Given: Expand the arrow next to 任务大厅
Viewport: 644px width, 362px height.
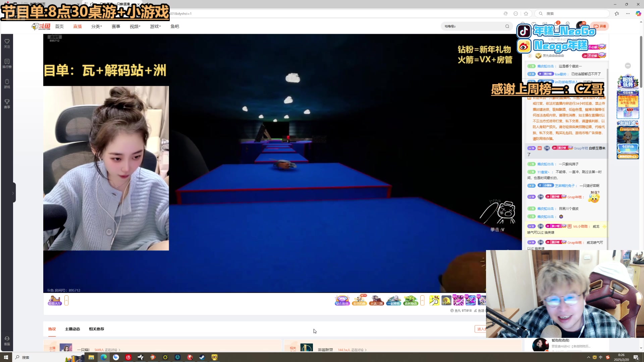Looking at the screenshot, I should 66,300.
